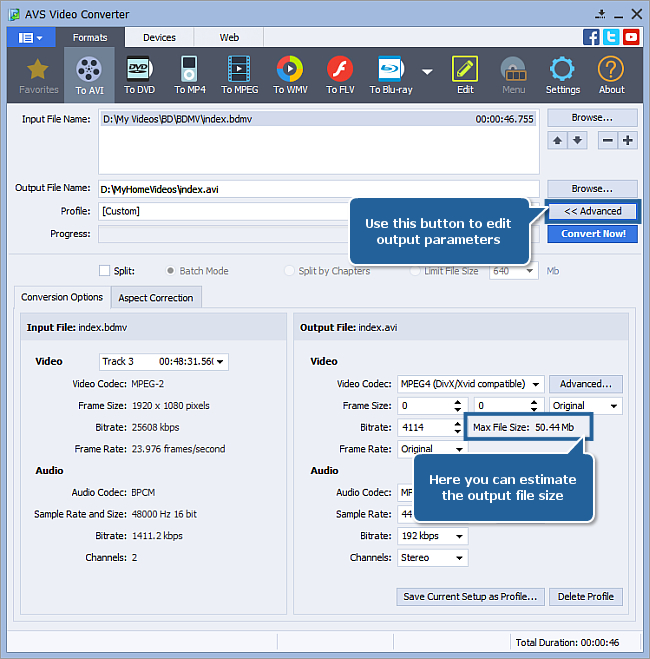This screenshot has width=650, height=659.
Task: Open the input video Track 3 dropdown
Action: (164, 361)
